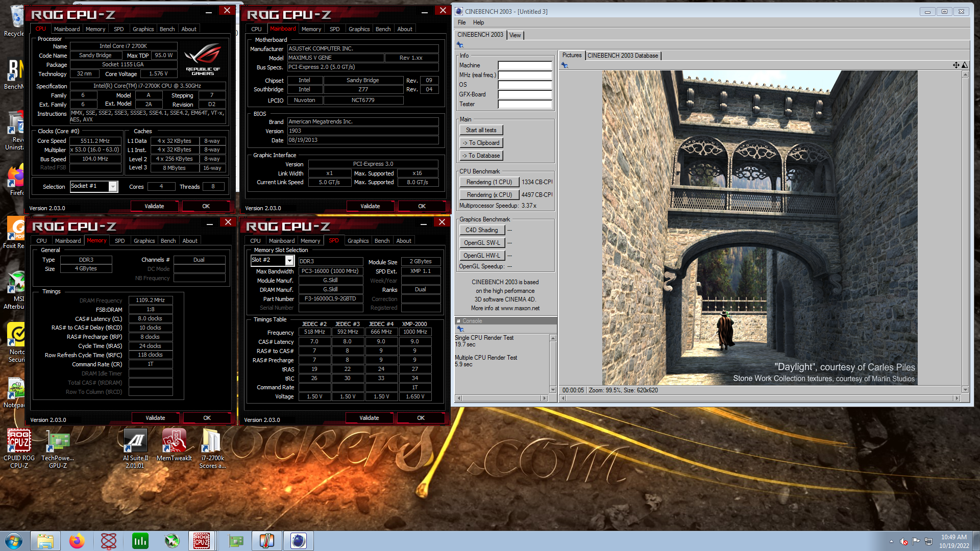Open File Explorer from the taskbar

45,541
